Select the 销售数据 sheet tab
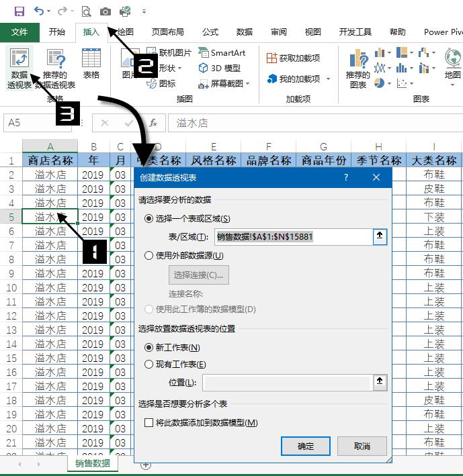This screenshot has height=476, width=463. point(93,463)
